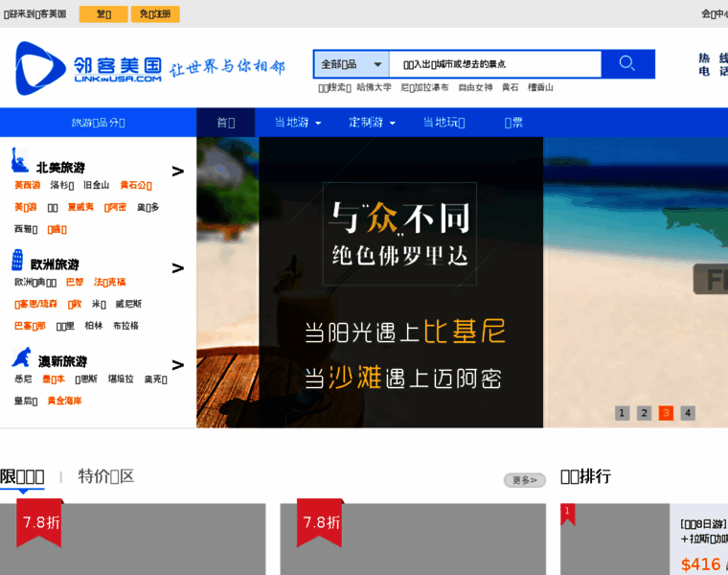Click the leaning tower 欧洲旅游 icon
Image resolution: width=728 pixels, height=575 pixels.
point(17,260)
